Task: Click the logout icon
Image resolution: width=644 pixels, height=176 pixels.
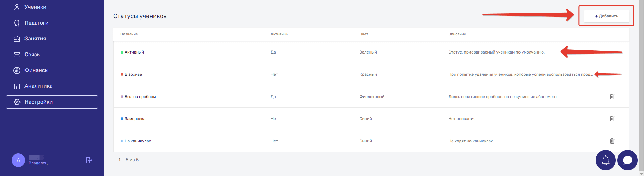Action: [x=89, y=160]
